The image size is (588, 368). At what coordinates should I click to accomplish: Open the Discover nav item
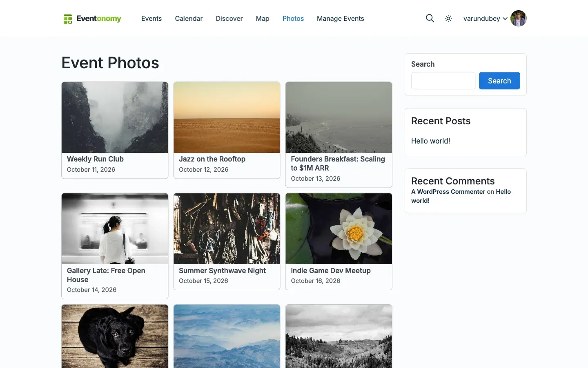click(x=229, y=19)
